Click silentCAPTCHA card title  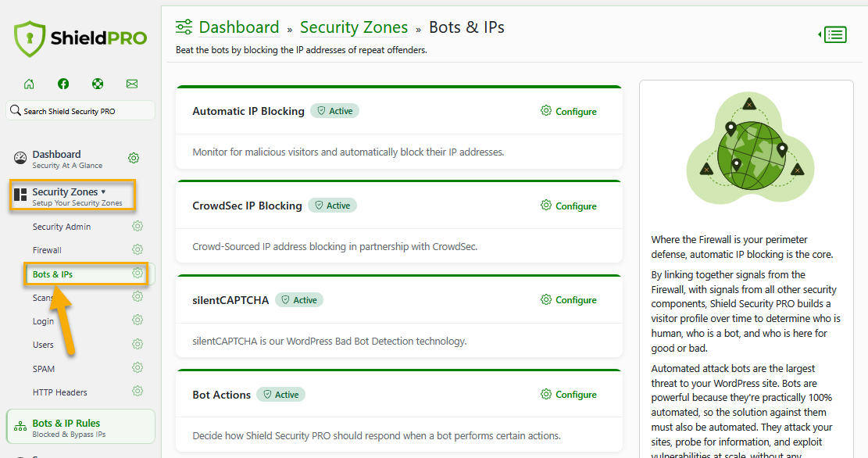(230, 300)
